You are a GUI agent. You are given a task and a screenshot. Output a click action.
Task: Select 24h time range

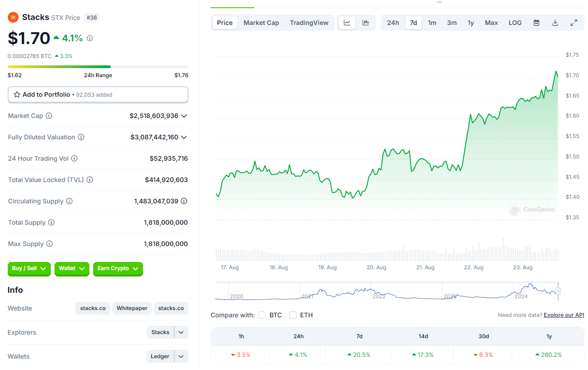(x=393, y=23)
